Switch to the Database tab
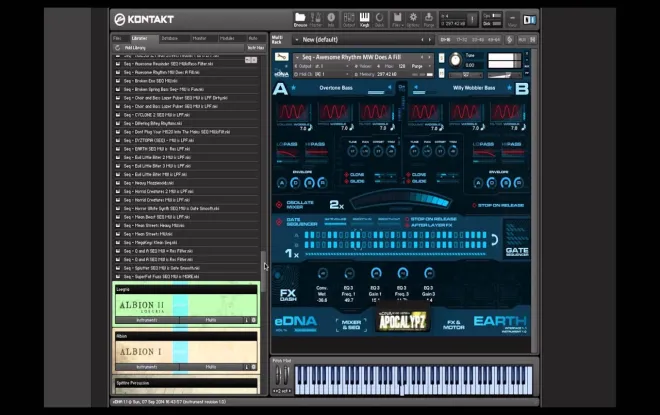 pyautogui.click(x=173, y=38)
